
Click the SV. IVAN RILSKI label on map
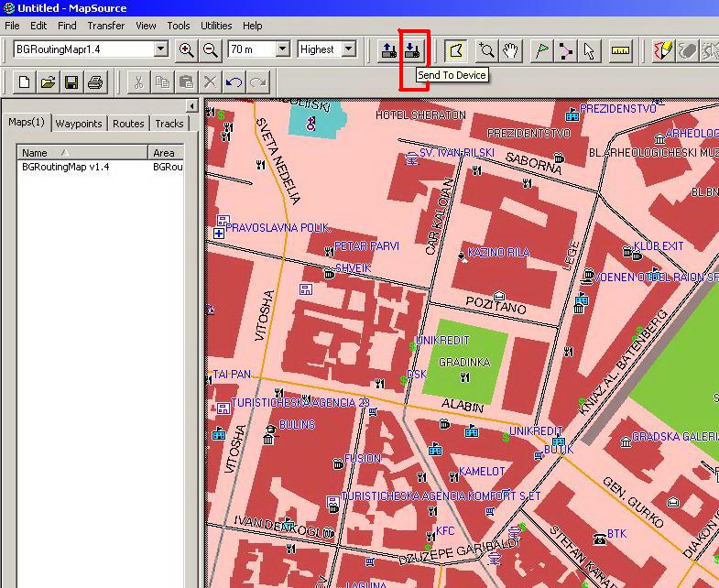[x=457, y=152]
